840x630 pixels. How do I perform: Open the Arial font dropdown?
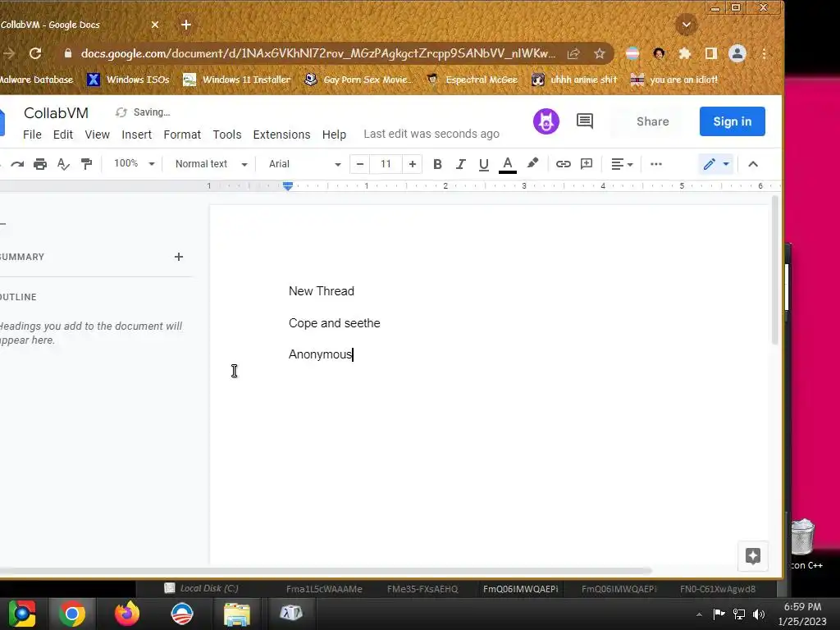305,164
